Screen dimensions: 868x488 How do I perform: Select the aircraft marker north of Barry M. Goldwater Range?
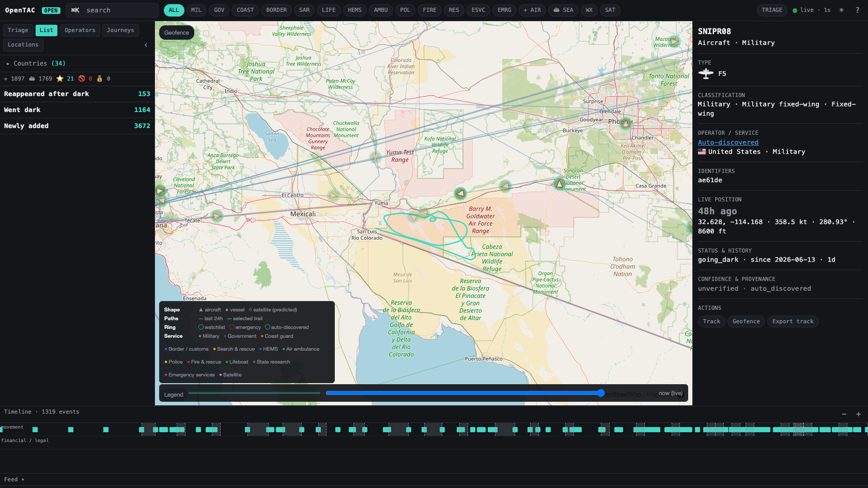(460, 193)
